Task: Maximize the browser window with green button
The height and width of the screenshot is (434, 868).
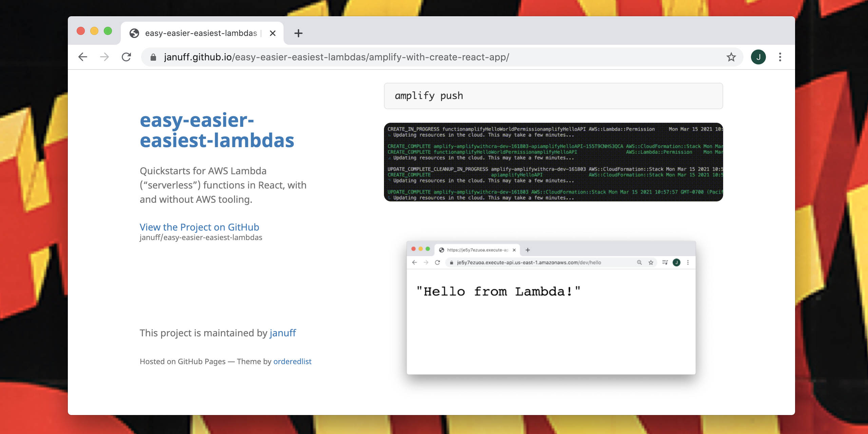Action: tap(108, 31)
